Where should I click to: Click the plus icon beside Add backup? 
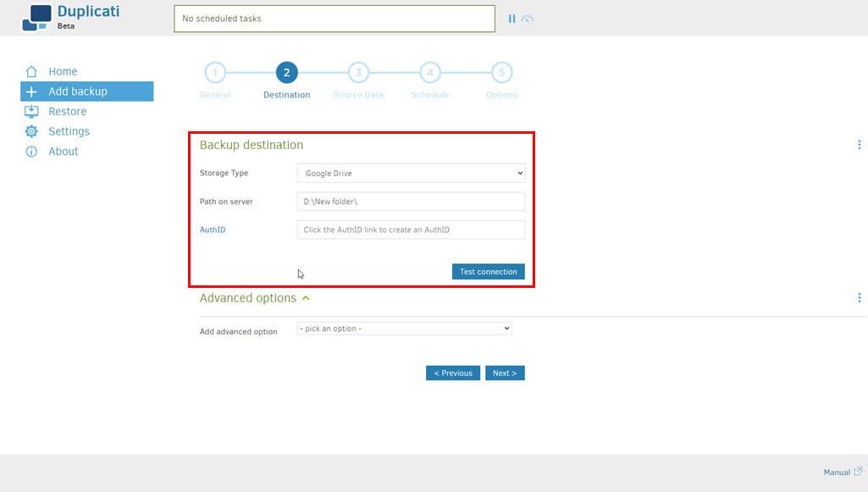click(31, 91)
